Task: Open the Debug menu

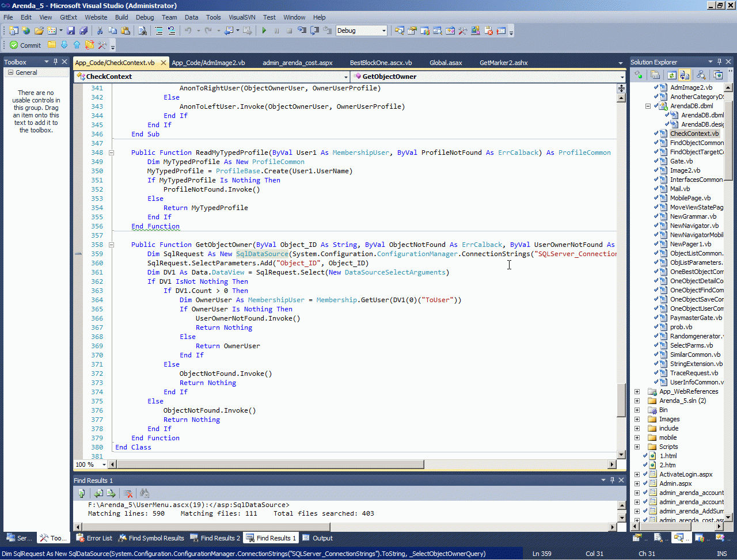Action: point(145,17)
